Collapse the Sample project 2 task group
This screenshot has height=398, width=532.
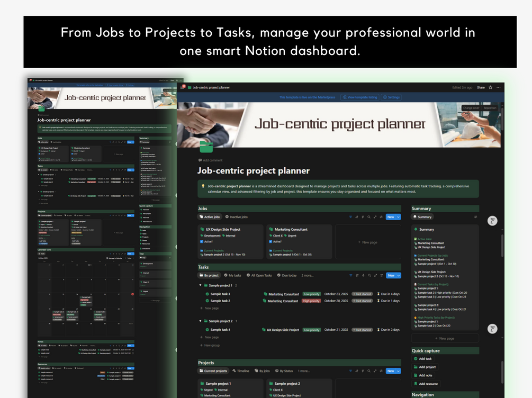(x=201, y=321)
